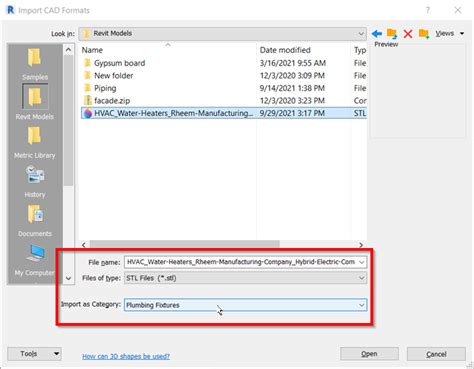Viewport: 474px width, 369px height.
Task: Click the file list scroll-left arrow
Action: (x=84, y=245)
